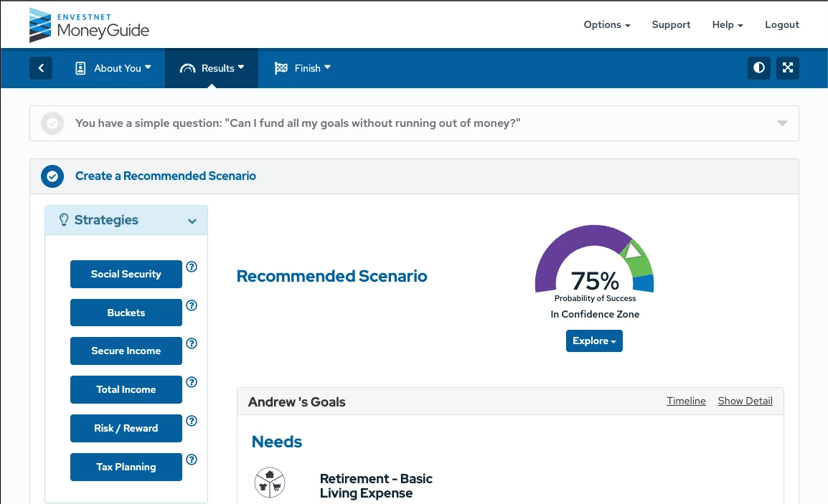The image size is (828, 504).
Task: Click the Retirement Basic Living Expense icon
Action: coord(270,482)
